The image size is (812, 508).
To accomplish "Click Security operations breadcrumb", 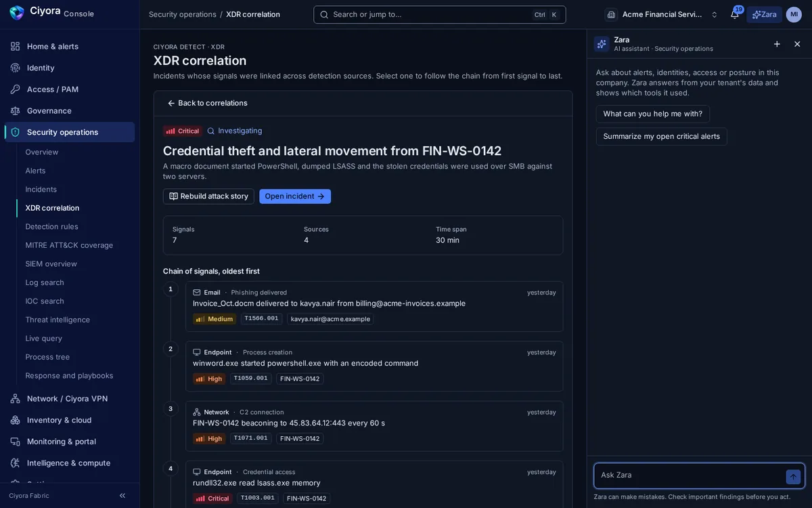I will click(183, 14).
